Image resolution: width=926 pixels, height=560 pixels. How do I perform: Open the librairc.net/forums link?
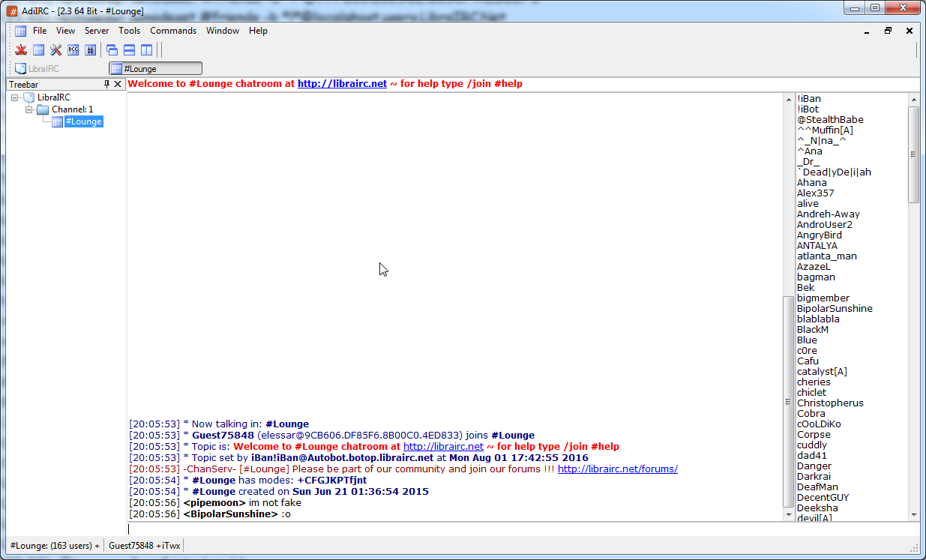coord(617,469)
